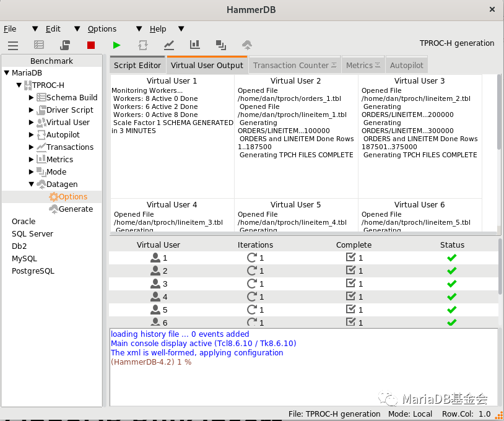Collapse the Datagen tree branch

(x=31, y=184)
